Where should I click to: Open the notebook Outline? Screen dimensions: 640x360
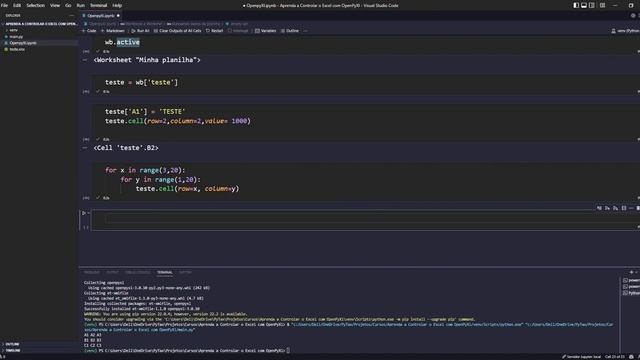[290, 31]
